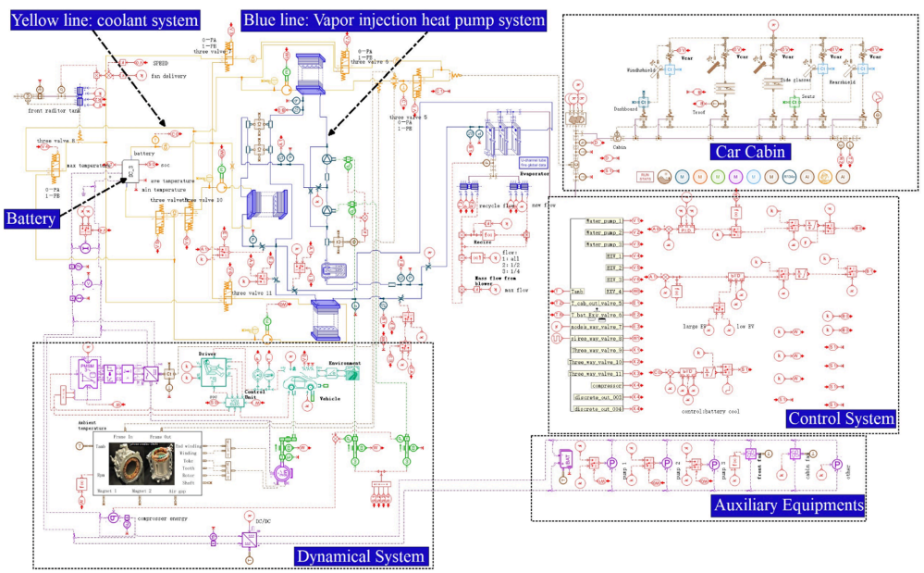
Task: Select the pump 2 power icon
Action: point(667,464)
